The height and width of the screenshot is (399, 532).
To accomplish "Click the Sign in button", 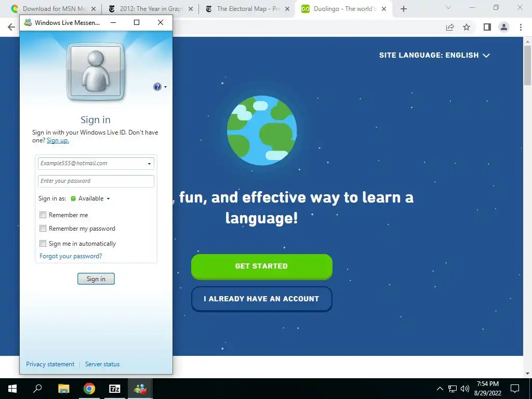I will click(x=96, y=279).
